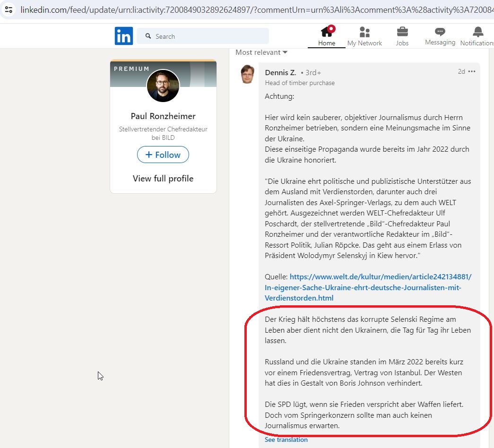Click "Stellvertretender Chefredakteur bei BILD" text
The width and height of the screenshot is (494, 448).
coord(163,133)
